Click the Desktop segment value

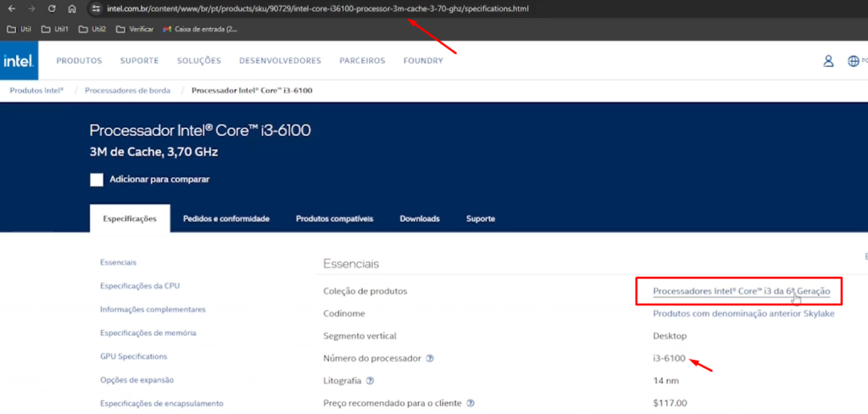[670, 336]
